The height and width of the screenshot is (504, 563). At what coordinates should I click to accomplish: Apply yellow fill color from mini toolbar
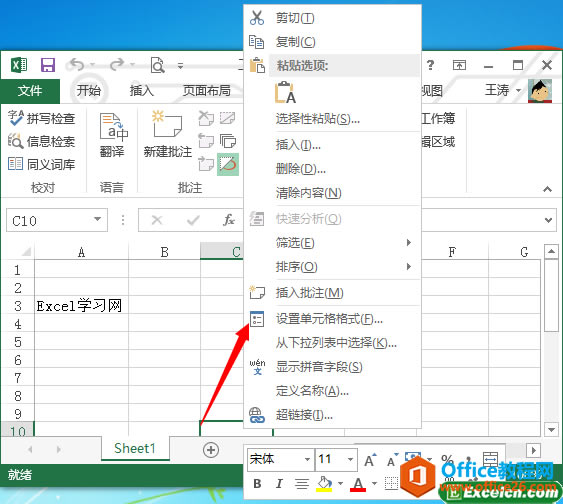tap(324, 484)
